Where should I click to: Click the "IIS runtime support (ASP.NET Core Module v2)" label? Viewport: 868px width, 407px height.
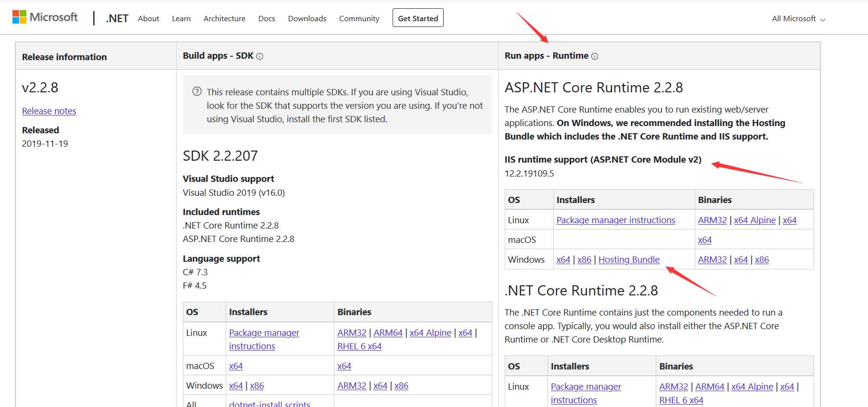[x=603, y=159]
